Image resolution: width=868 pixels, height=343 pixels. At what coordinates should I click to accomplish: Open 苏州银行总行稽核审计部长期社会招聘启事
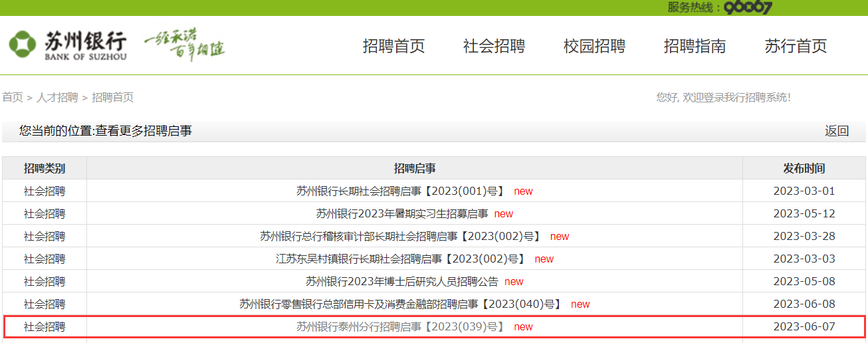click(x=401, y=237)
